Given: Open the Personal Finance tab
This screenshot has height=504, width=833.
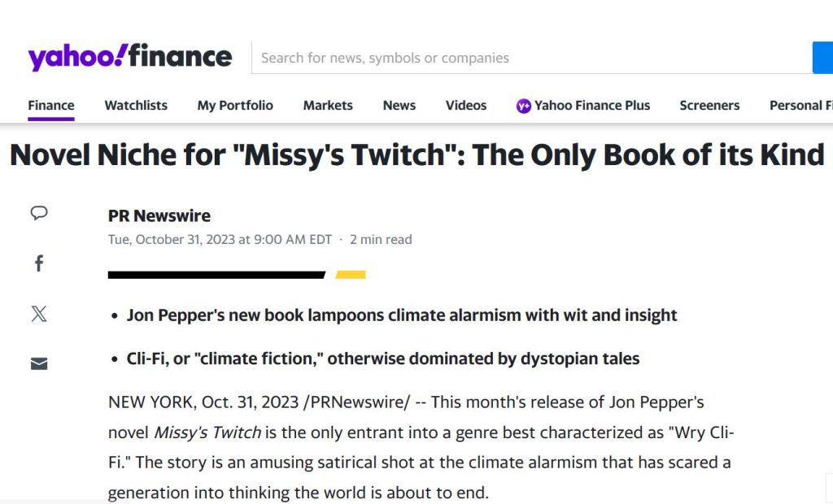Looking at the screenshot, I should (x=800, y=106).
